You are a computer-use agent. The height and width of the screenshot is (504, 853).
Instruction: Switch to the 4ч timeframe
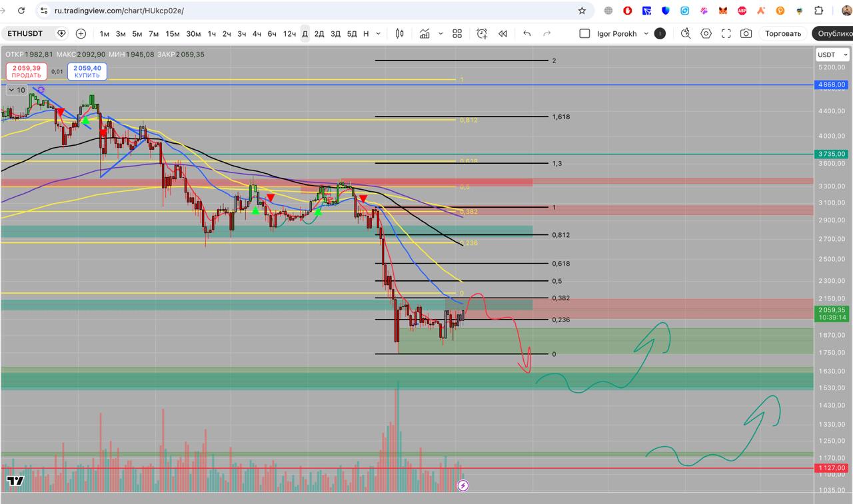click(x=257, y=34)
